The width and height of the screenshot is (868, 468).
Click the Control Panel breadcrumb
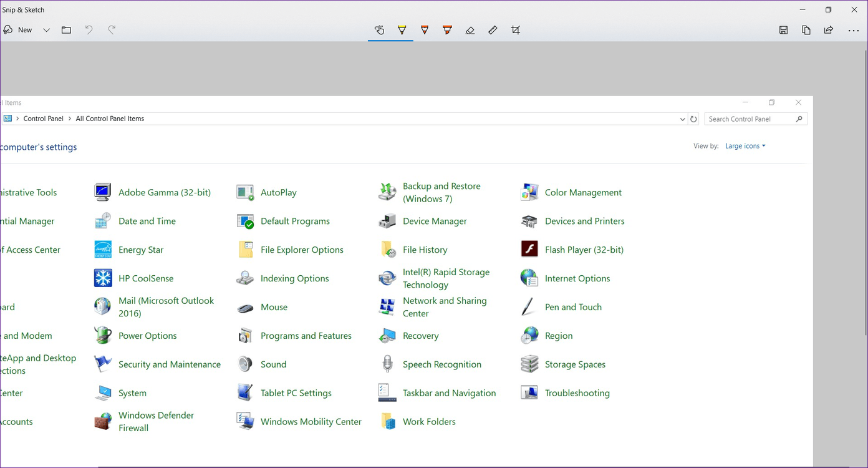pos(44,119)
